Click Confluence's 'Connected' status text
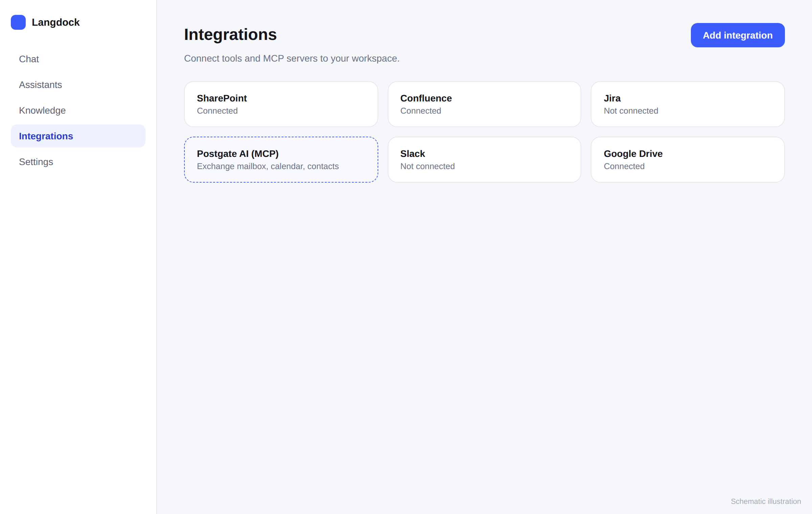Screen dimensions: 812x514 point(421,111)
